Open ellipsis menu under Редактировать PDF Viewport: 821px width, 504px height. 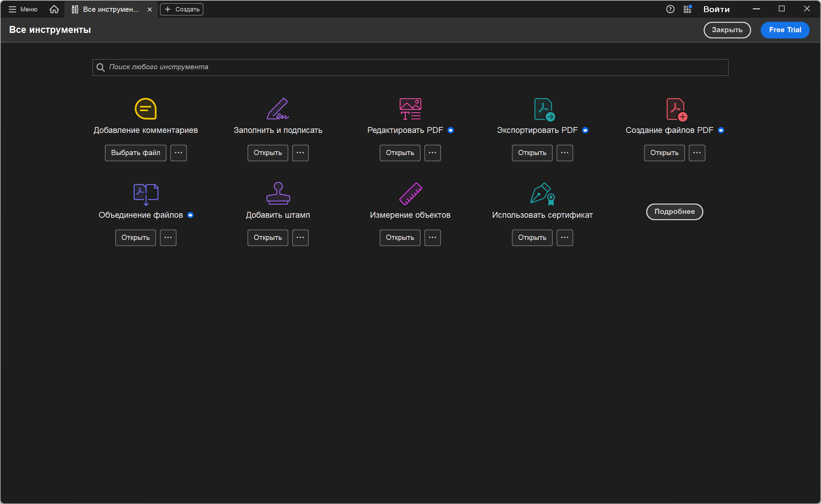point(433,153)
